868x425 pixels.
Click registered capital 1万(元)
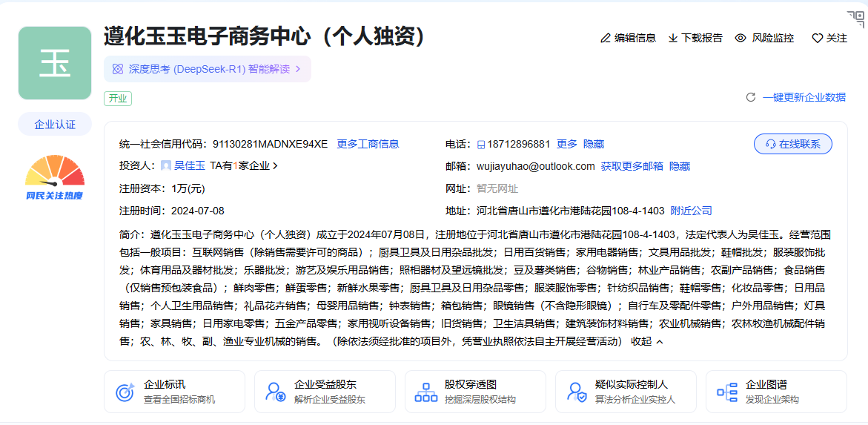(188, 188)
